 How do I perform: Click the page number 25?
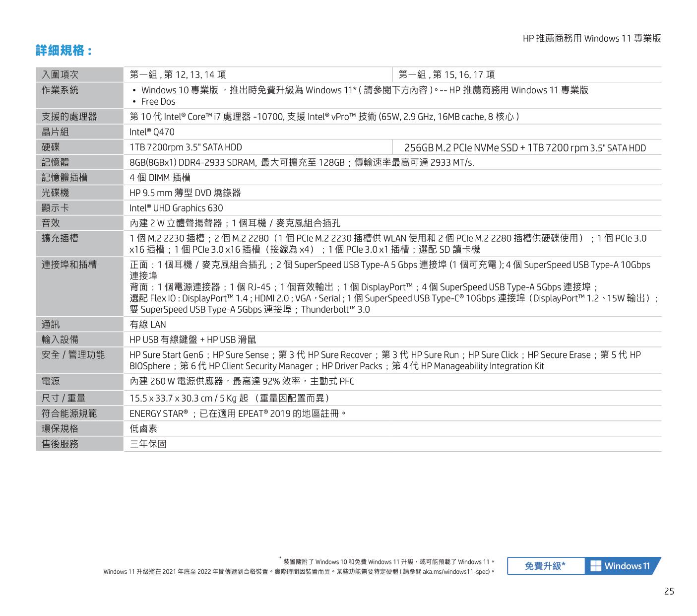pyautogui.click(x=669, y=591)
